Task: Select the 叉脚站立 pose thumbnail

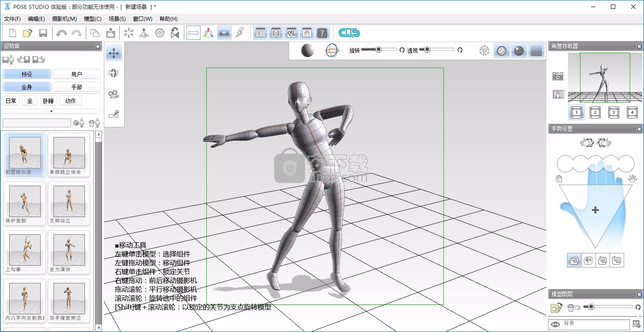Action: 69,204
